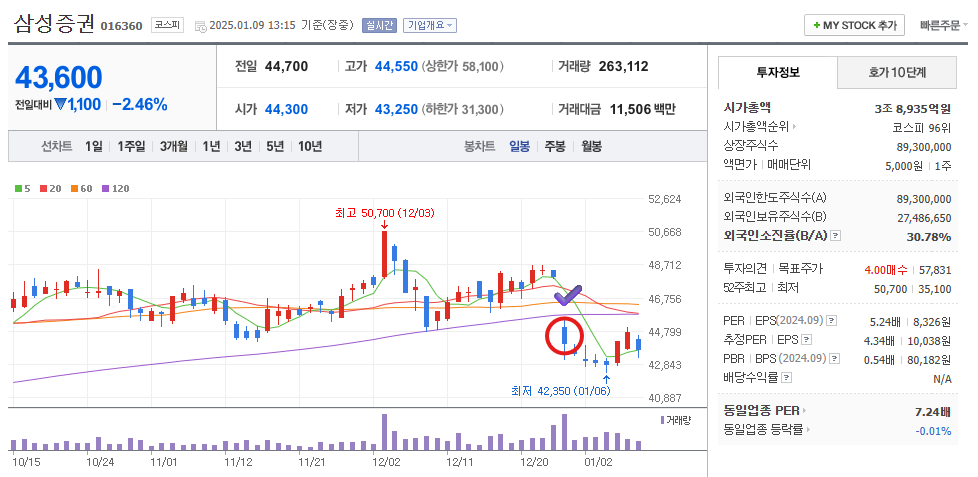Click the 외국인보유주식수 value 27,486,650
Screen dimensions: 978x477
924,218
